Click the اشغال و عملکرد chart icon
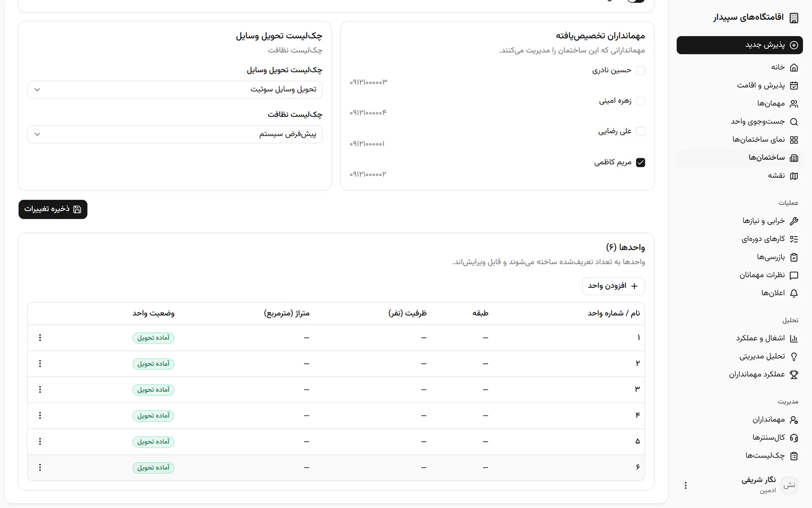The image size is (812, 508). pos(794,339)
